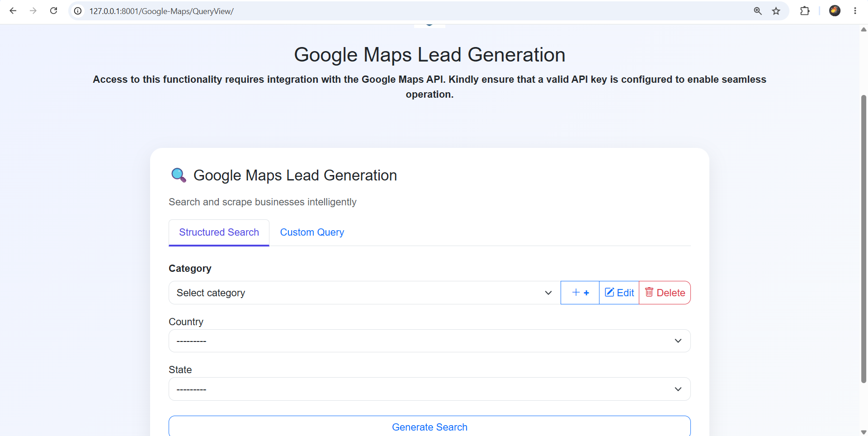Click the page vertical scrollbar thumb
868x436 pixels.
(863, 239)
